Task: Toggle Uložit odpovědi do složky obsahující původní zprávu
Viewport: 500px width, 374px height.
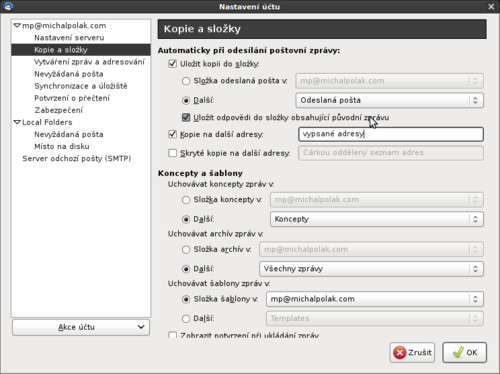Action: (x=186, y=117)
